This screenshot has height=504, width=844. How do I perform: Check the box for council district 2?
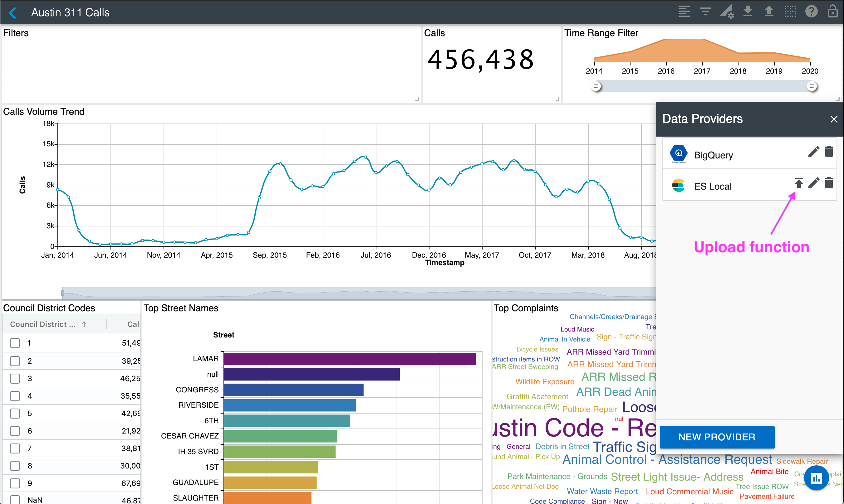(x=15, y=361)
